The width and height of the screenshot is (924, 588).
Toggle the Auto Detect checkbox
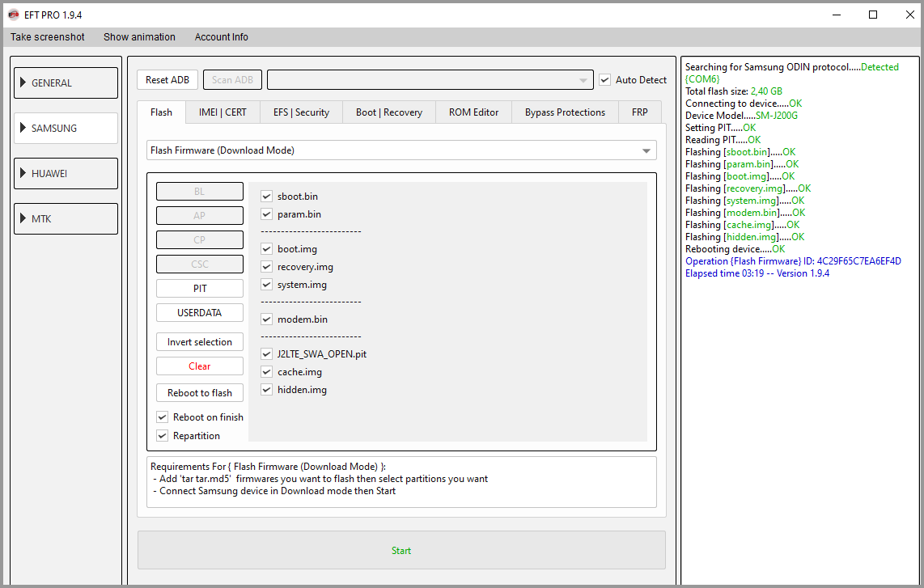[x=604, y=80]
